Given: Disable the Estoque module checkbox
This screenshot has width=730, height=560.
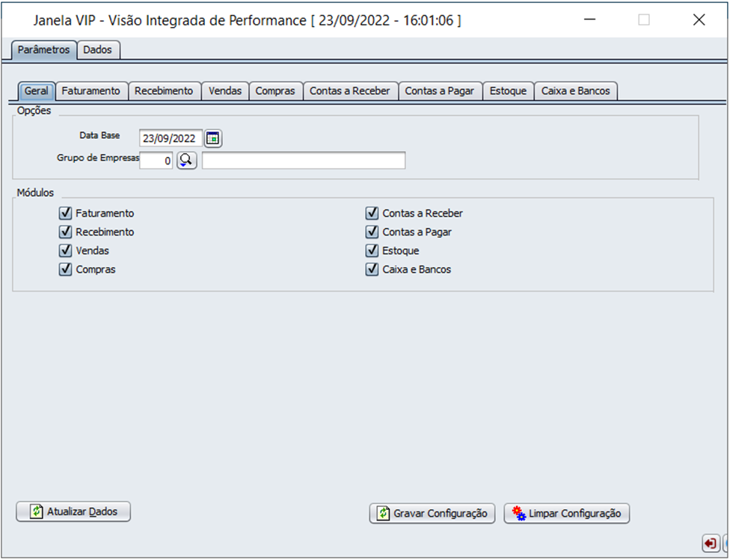Looking at the screenshot, I should 372,250.
